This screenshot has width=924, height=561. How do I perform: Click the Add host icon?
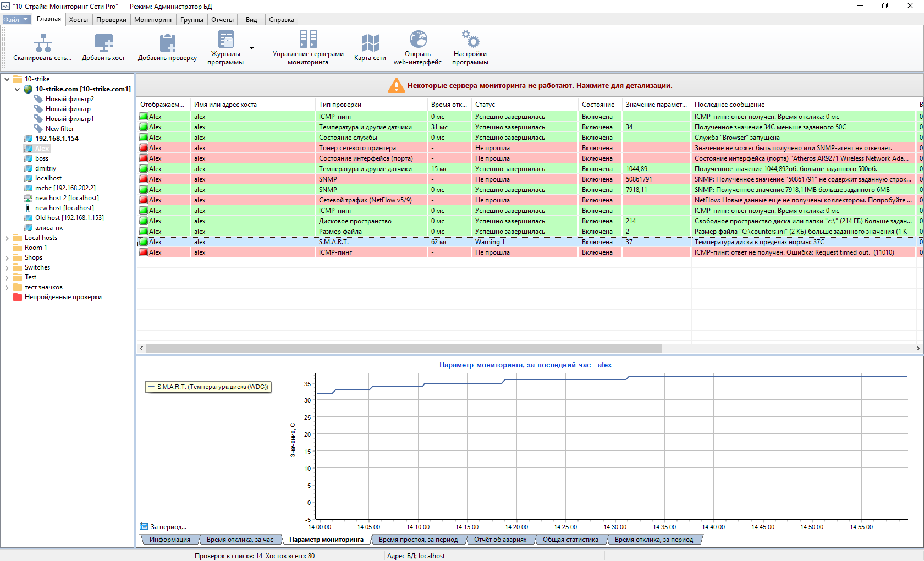103,43
